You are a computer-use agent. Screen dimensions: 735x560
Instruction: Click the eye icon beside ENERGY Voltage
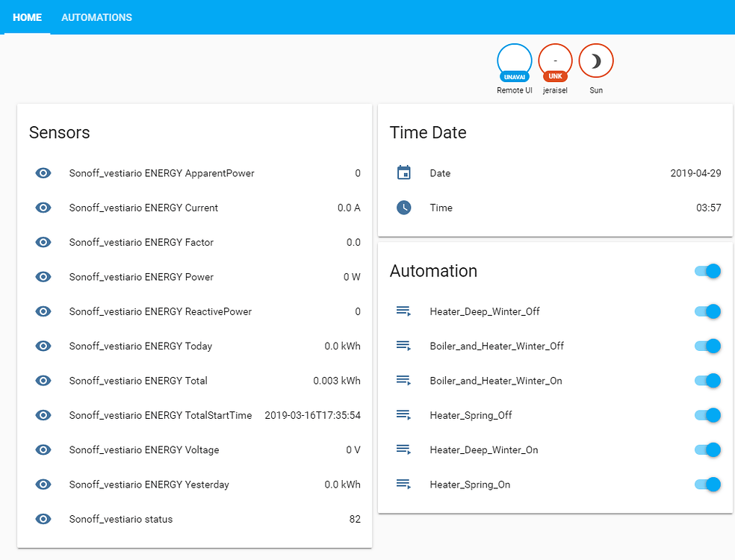(x=43, y=449)
